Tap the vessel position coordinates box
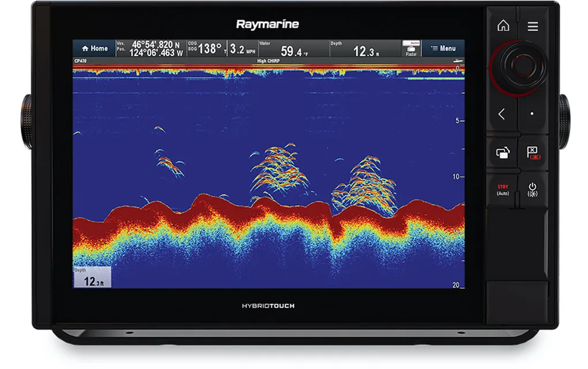Viewport: 588px width, 369px height. click(150, 48)
